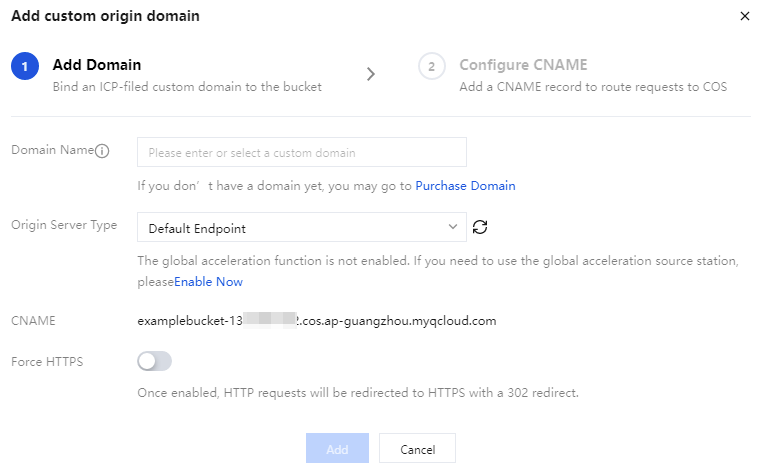Click the Domain Name label
This screenshot has height=475, width=762.
tap(52, 150)
